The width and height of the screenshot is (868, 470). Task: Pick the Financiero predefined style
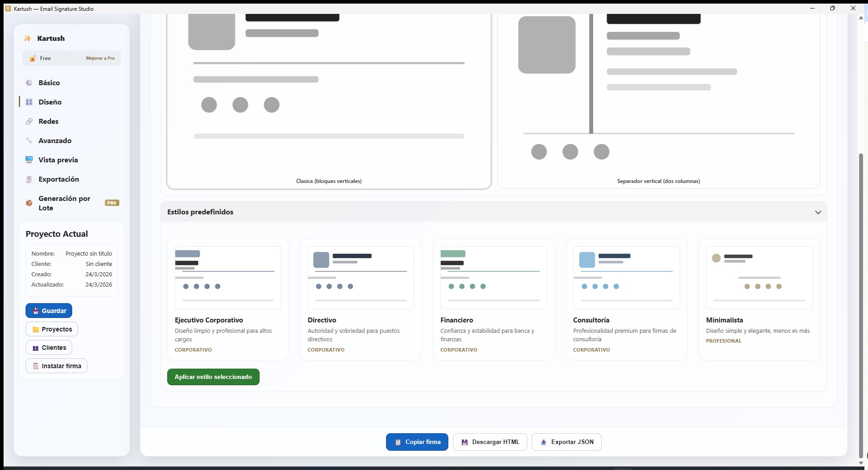point(493,299)
